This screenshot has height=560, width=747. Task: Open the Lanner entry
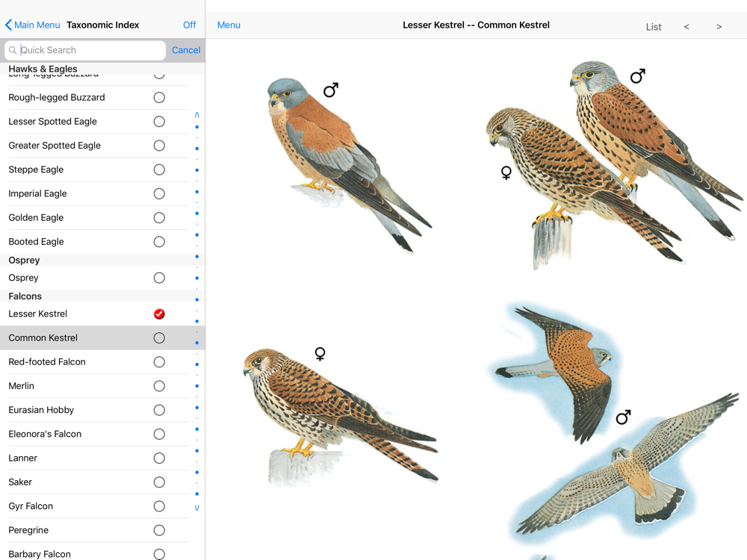22,458
